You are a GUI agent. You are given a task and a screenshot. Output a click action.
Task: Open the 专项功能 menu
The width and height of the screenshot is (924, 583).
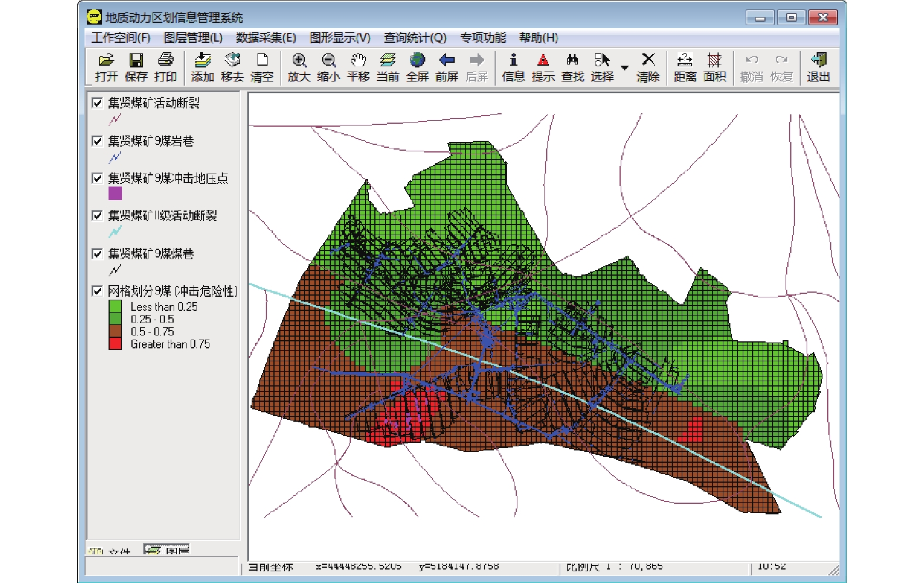[482, 38]
